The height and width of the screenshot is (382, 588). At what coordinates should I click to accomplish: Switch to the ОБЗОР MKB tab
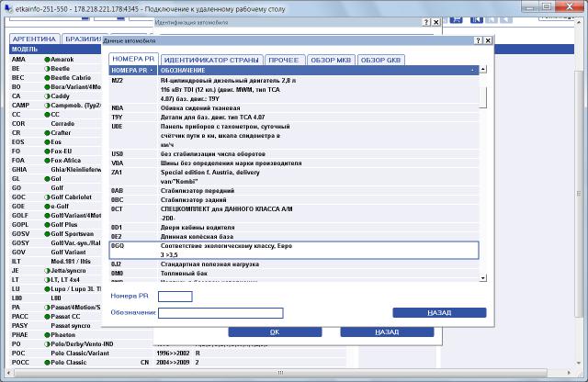(331, 60)
